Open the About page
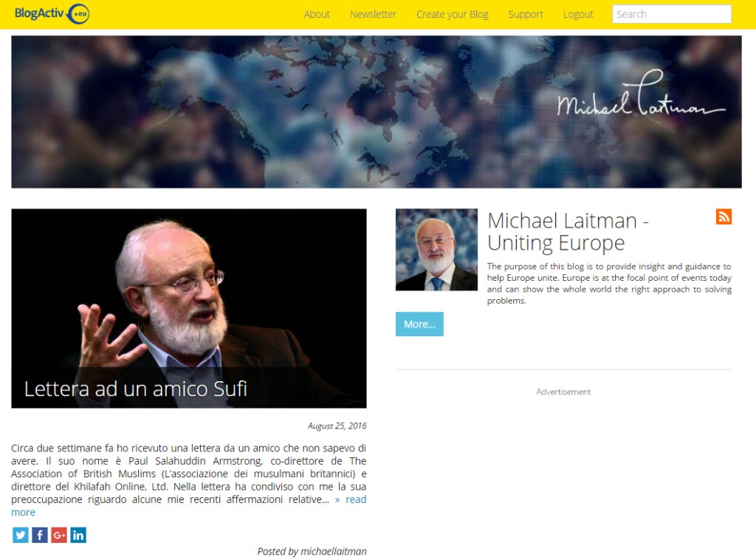 coord(317,15)
